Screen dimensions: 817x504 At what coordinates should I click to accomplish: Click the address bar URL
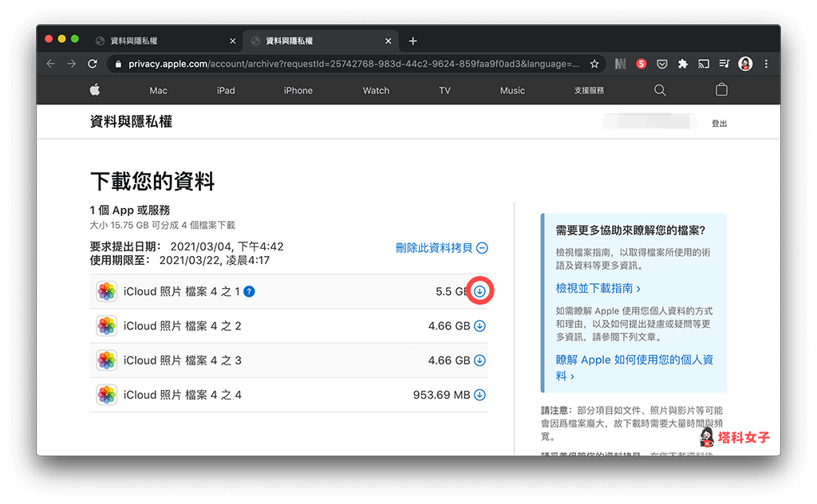tap(353, 64)
